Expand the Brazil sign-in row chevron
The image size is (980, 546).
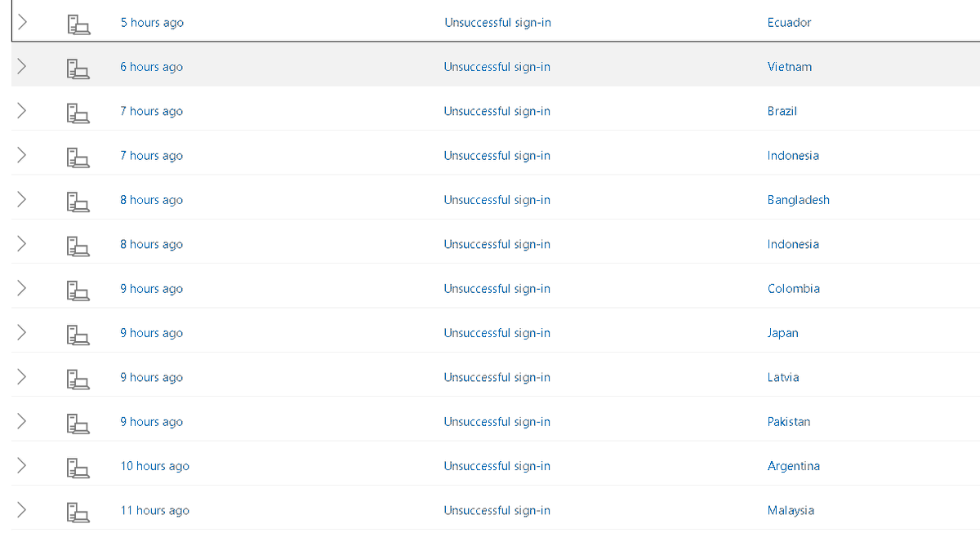[x=22, y=111]
